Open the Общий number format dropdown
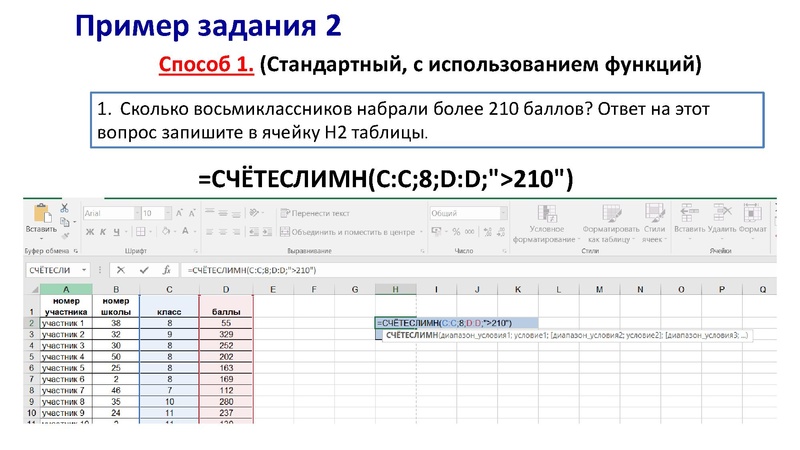The width and height of the screenshot is (800, 450). tap(504, 213)
